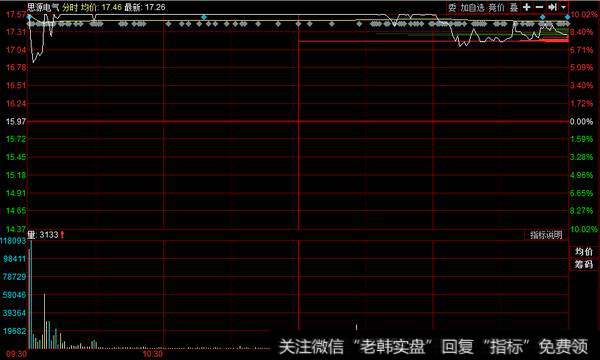The width and height of the screenshot is (600, 360).
Task: Zoom in with the plus icon
Action: click(527, 7)
